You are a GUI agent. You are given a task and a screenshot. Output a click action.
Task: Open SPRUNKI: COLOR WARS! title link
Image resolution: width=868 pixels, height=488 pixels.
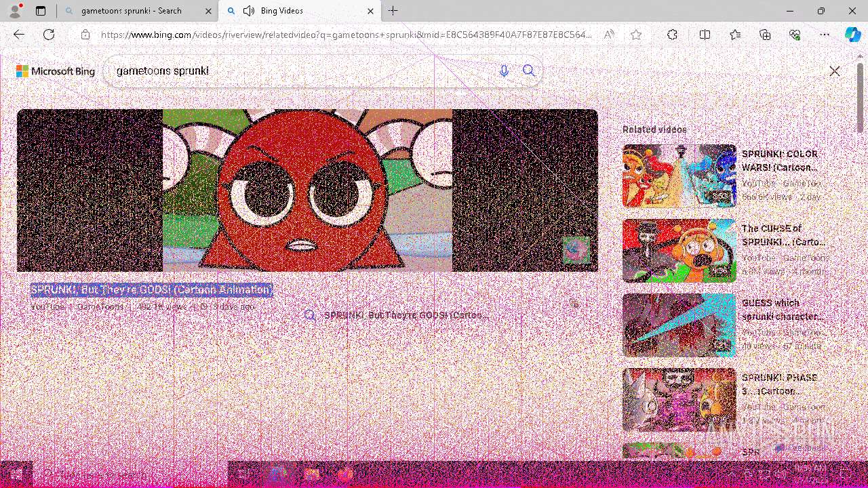pyautogui.click(x=780, y=161)
